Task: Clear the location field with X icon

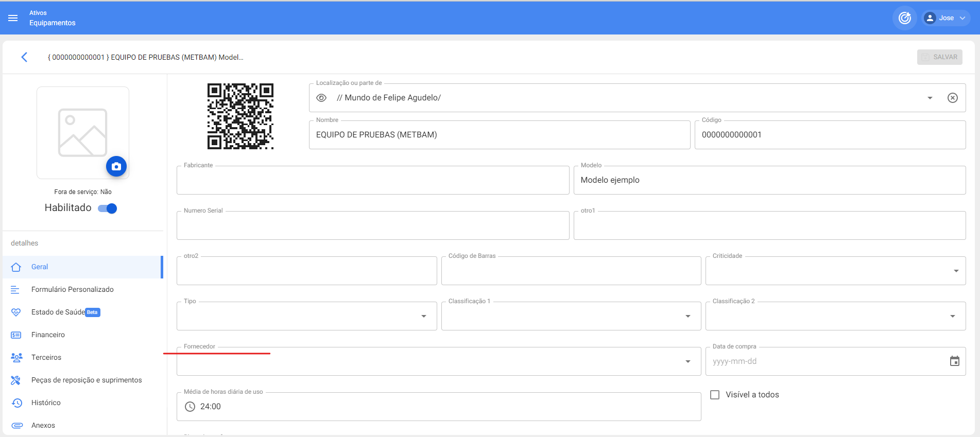Action: [x=952, y=98]
